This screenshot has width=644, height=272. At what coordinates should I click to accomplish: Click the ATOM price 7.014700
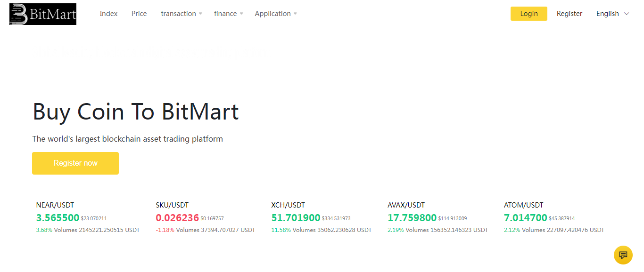point(525,218)
